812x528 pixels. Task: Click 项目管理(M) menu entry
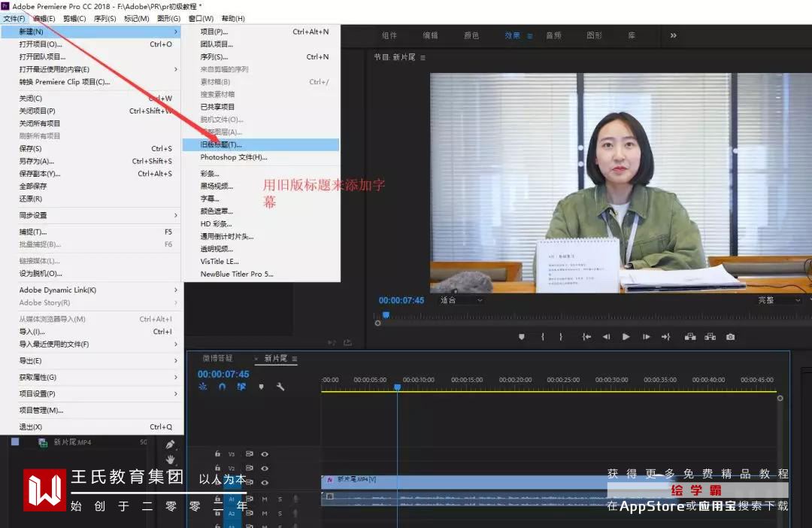click(x=92, y=411)
